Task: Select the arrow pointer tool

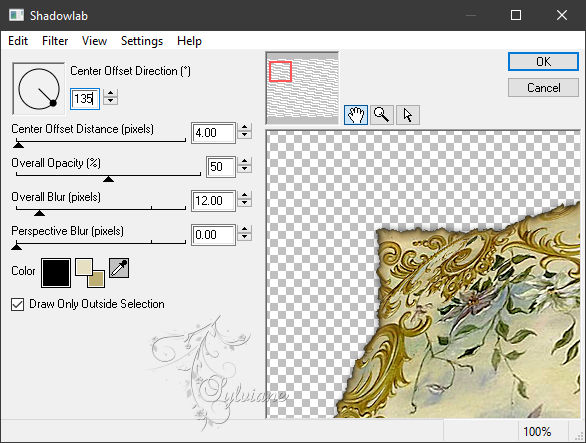Action: click(x=408, y=115)
